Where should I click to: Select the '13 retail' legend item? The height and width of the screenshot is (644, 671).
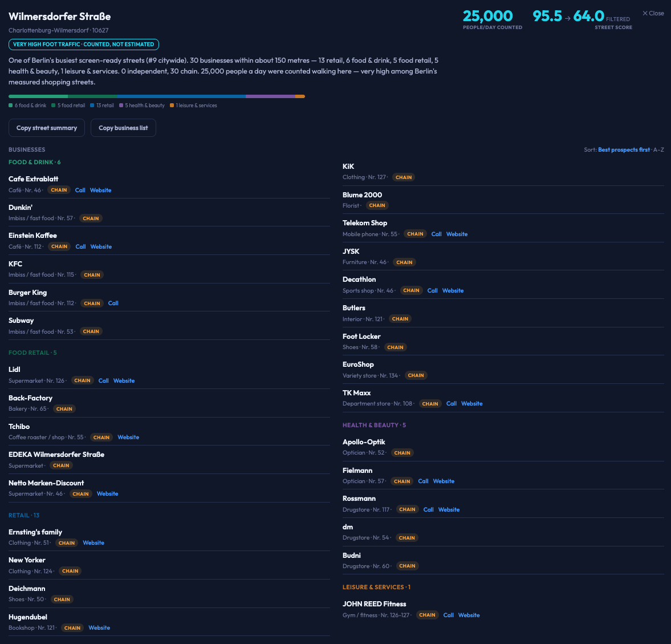(x=102, y=106)
